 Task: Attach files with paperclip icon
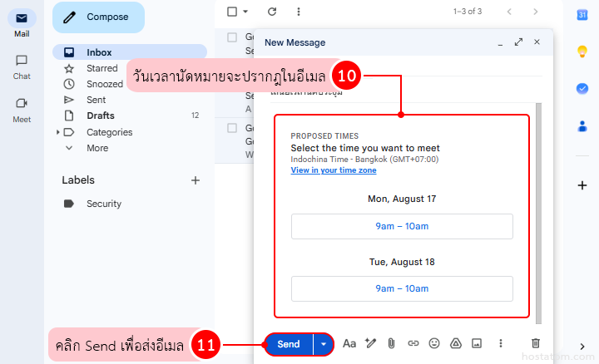click(391, 343)
